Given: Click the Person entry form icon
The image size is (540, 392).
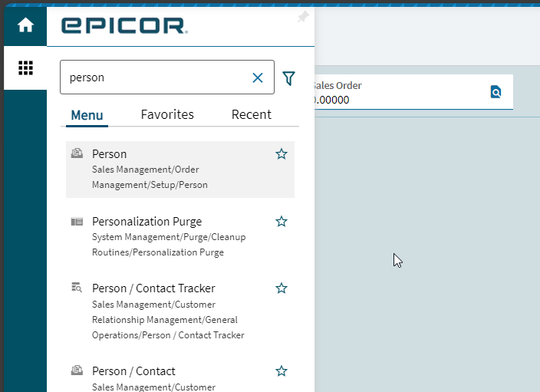Looking at the screenshot, I should point(77,153).
